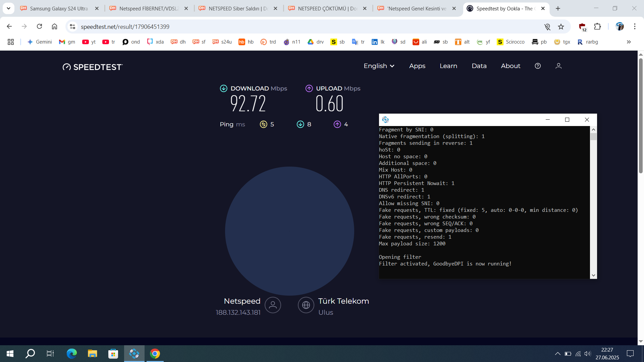Expand the hidden bookmarks overflow chevron
The image size is (644, 362).
click(629, 42)
